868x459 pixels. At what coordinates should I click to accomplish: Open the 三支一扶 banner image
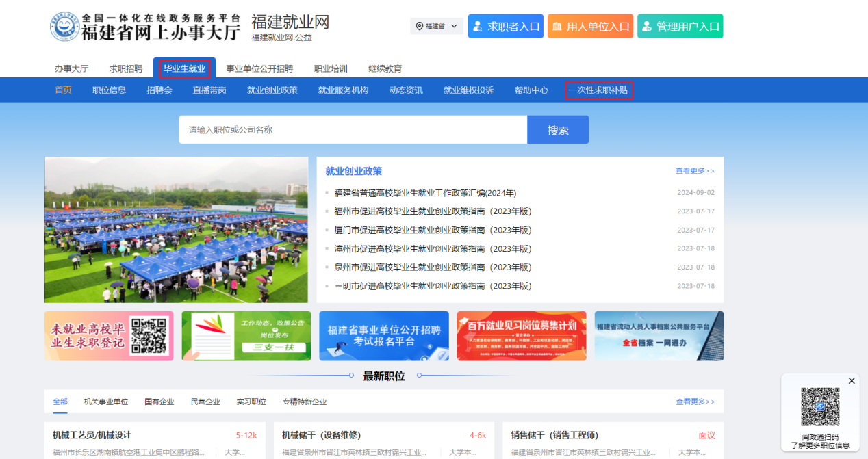tap(246, 336)
